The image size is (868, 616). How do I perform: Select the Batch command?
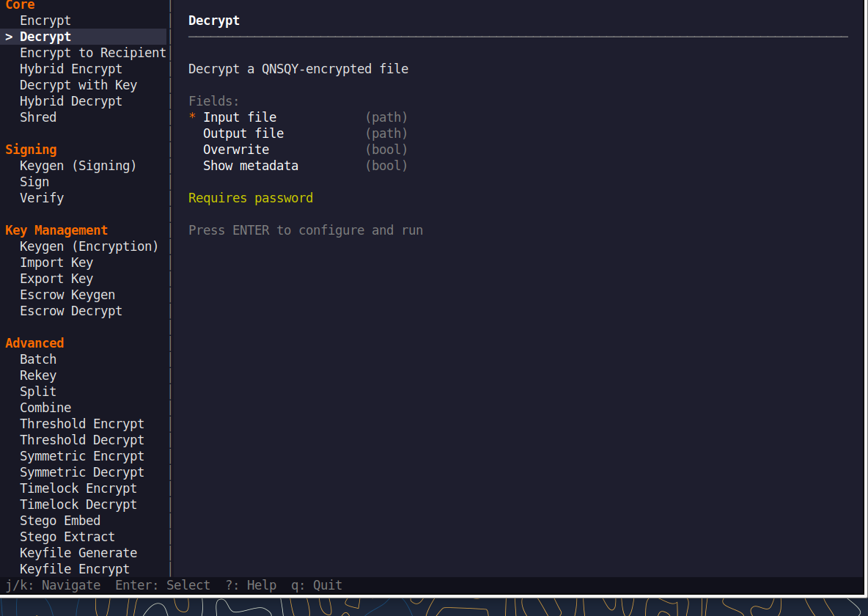click(x=38, y=359)
